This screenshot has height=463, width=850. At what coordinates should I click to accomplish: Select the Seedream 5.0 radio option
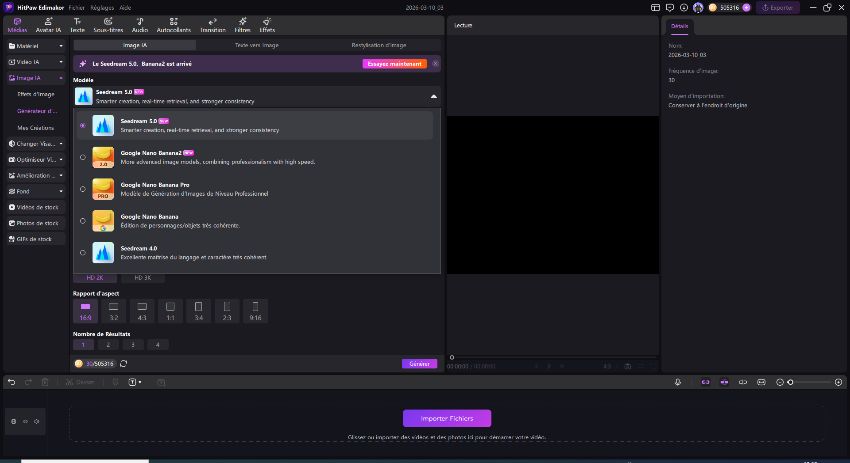click(x=82, y=125)
